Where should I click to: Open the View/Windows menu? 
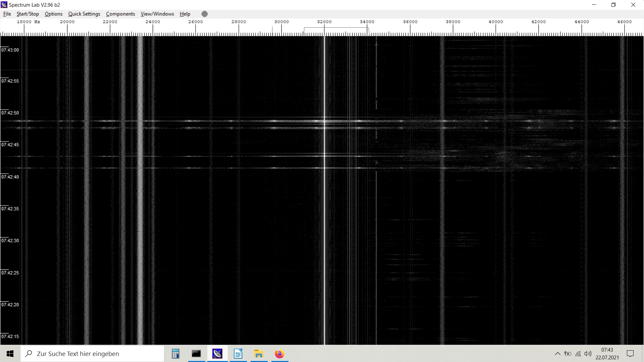click(157, 14)
